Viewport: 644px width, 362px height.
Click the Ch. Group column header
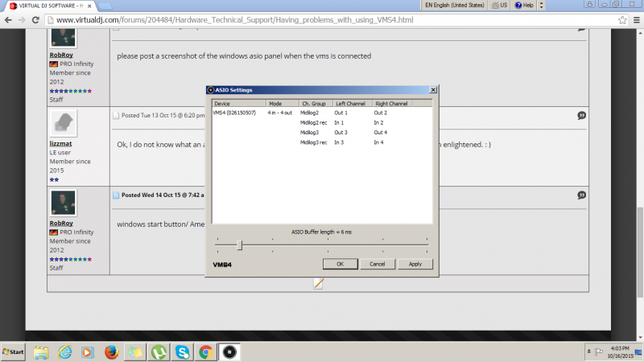click(316, 104)
